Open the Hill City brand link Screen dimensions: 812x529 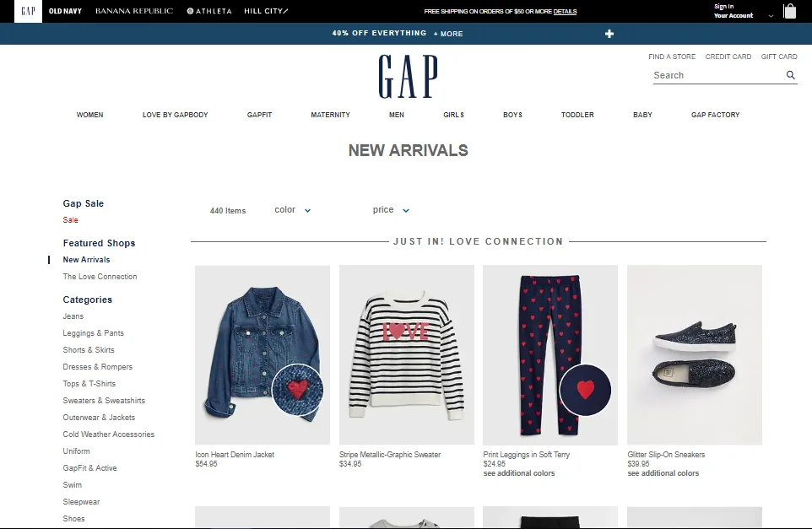tap(266, 11)
